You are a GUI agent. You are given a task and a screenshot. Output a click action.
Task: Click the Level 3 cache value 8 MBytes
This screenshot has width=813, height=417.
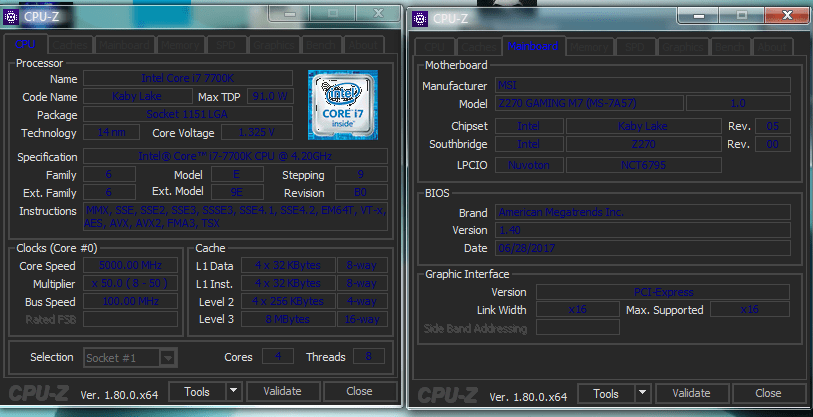(288, 319)
